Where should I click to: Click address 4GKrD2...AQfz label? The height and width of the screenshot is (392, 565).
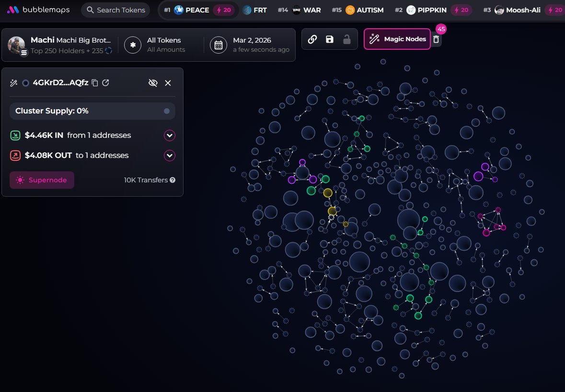coord(60,82)
